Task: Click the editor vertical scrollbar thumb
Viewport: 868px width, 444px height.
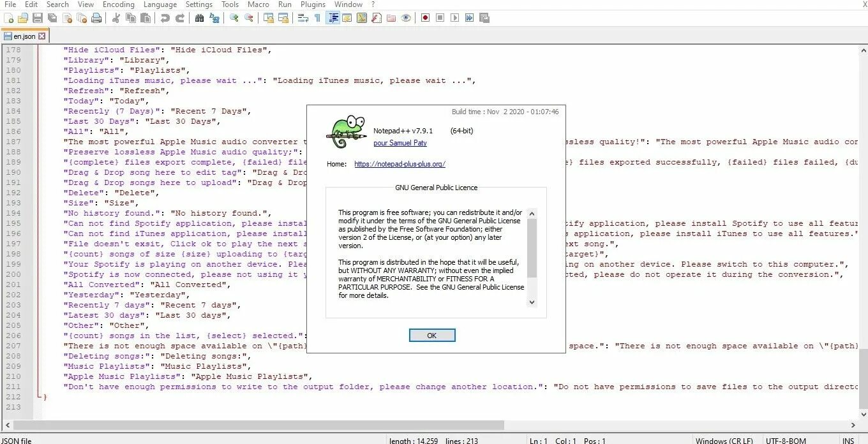Action: click(x=864, y=380)
